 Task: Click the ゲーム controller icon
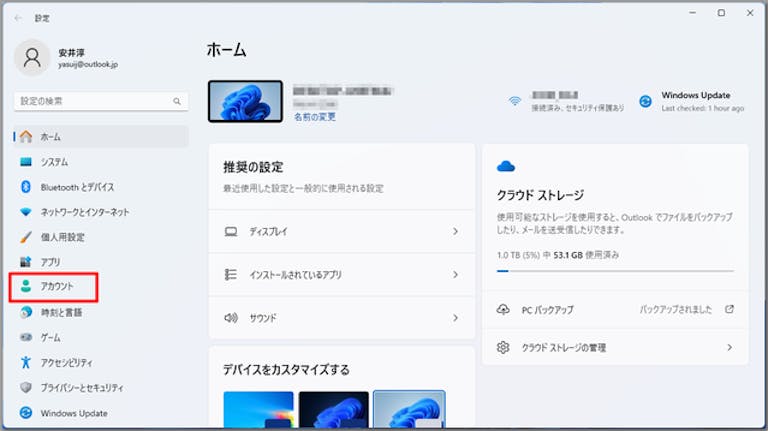point(26,337)
